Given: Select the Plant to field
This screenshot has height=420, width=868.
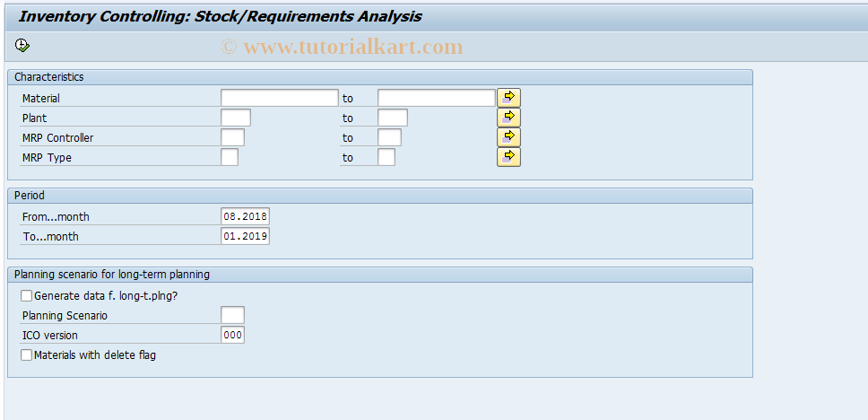Looking at the screenshot, I should click(393, 118).
